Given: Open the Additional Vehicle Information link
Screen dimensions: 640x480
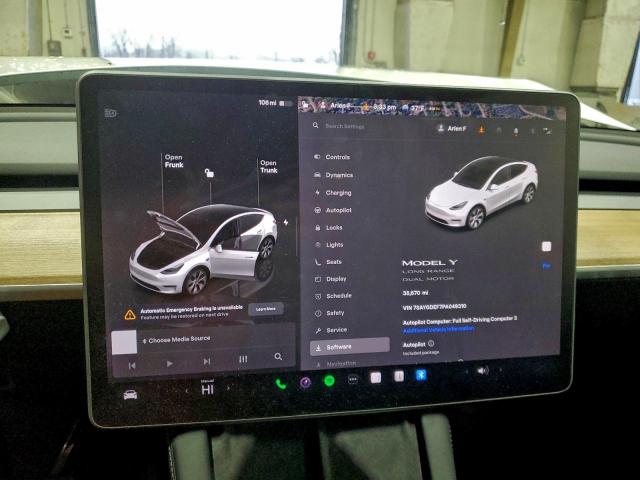Looking at the screenshot, I should (438, 329).
